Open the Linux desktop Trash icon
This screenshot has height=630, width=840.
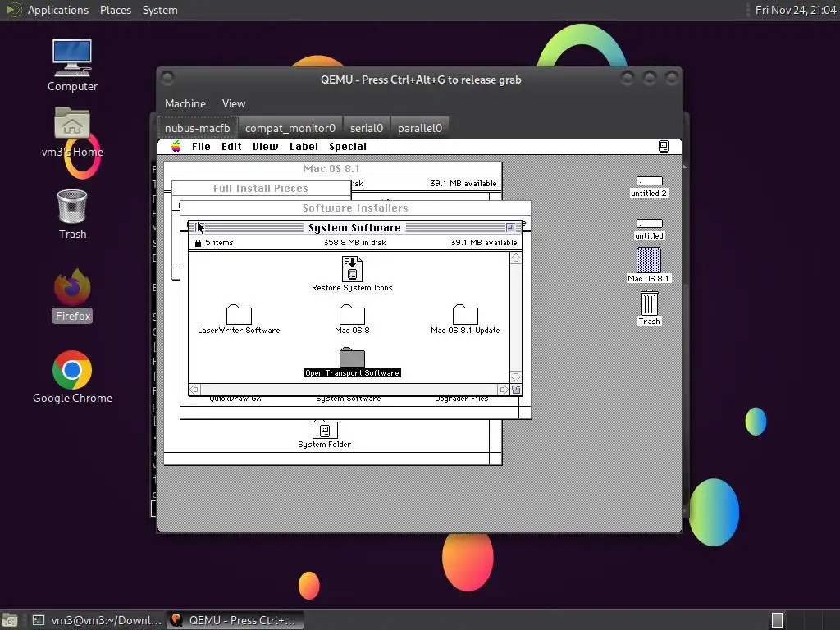[x=72, y=214]
